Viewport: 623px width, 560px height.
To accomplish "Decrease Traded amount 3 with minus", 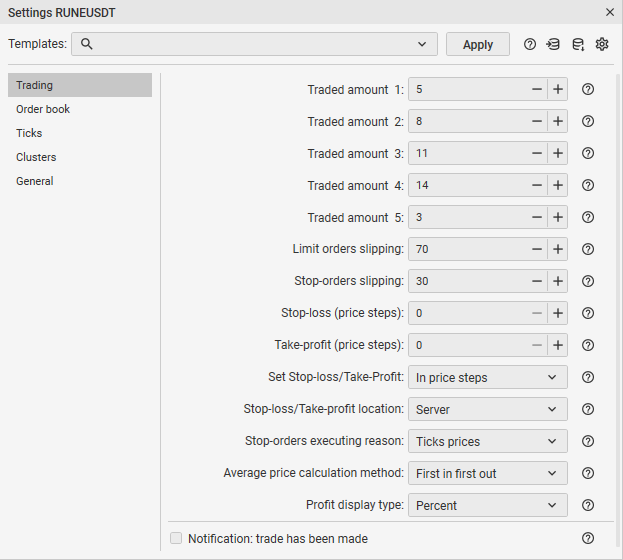I will click(x=537, y=153).
